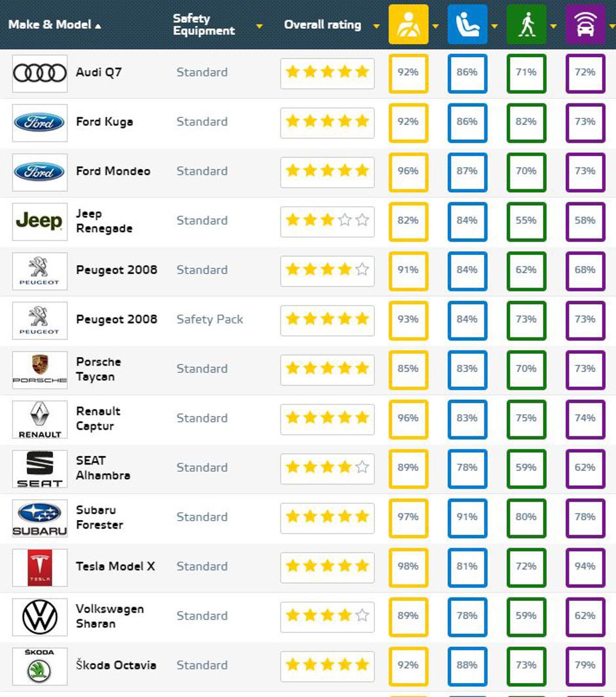Open the Porsche Taycan model link

(x=98, y=369)
